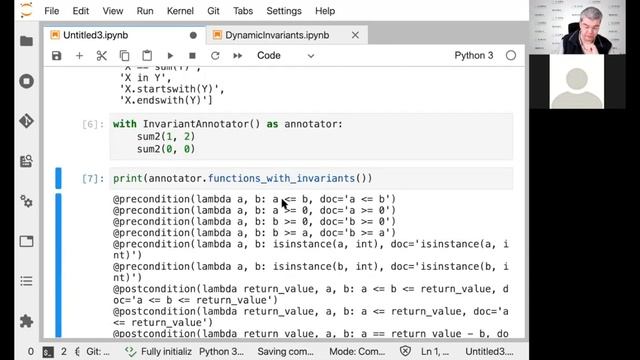Open the Settings menu

pyautogui.click(x=284, y=11)
